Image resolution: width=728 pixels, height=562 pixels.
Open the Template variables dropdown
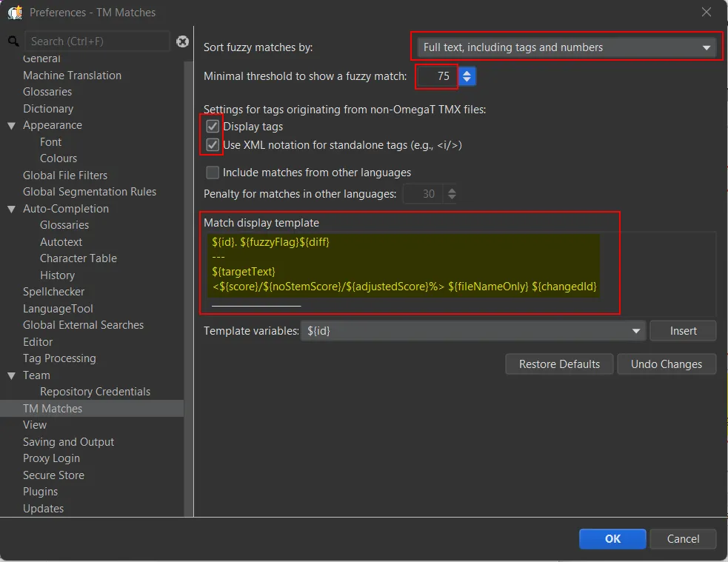474,331
